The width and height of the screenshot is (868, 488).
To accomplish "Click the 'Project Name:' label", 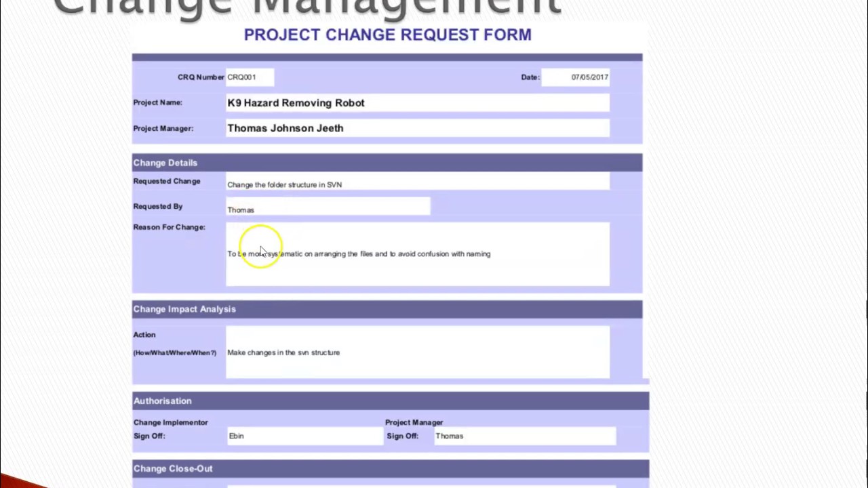I will tap(157, 102).
